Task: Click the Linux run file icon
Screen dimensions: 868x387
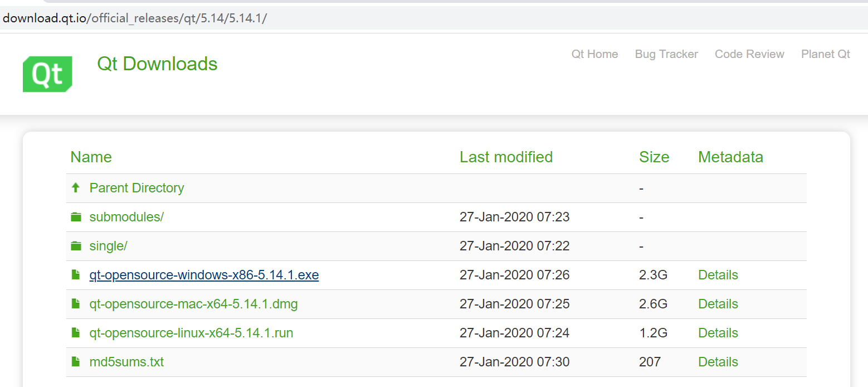Action: pyautogui.click(x=76, y=333)
